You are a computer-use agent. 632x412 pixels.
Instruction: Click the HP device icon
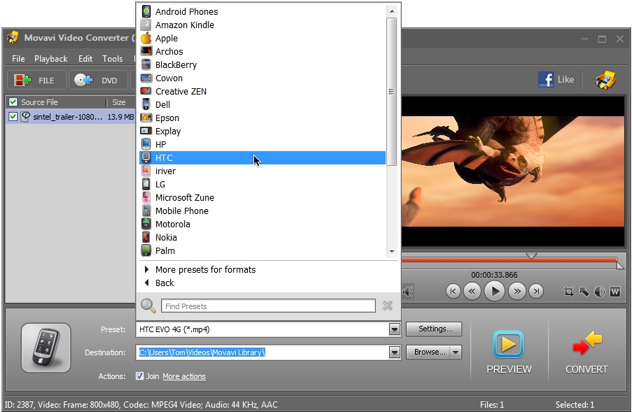(x=146, y=144)
